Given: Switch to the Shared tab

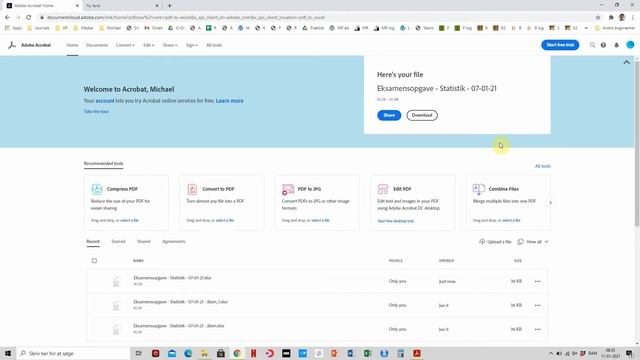Looking at the screenshot, I should point(144,242).
